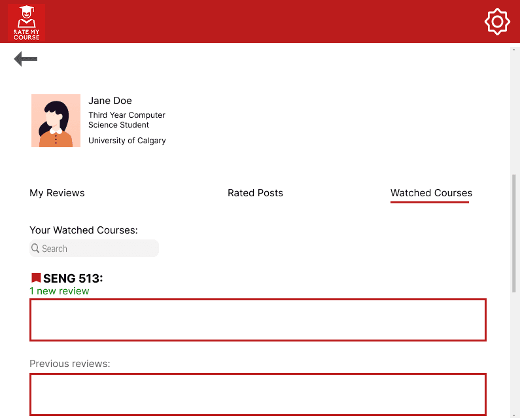Click the Rate My Course logo
Image resolution: width=520 pixels, height=420 pixels.
26,22
